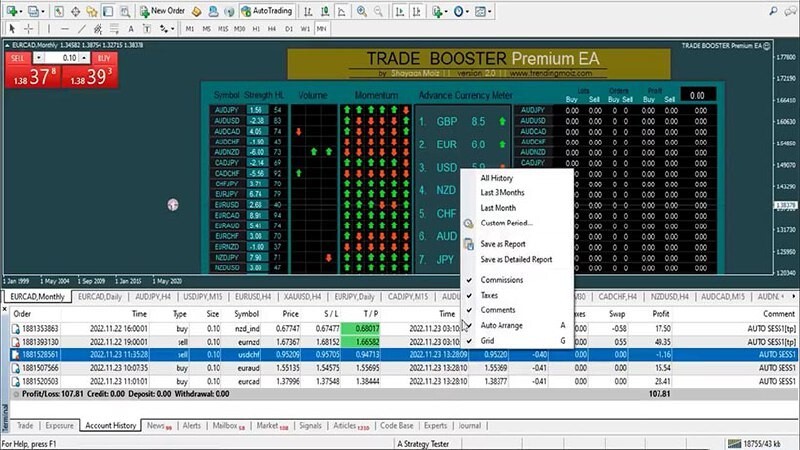The image size is (800, 450).
Task: Sort history by Profit column header
Action: tap(660, 314)
